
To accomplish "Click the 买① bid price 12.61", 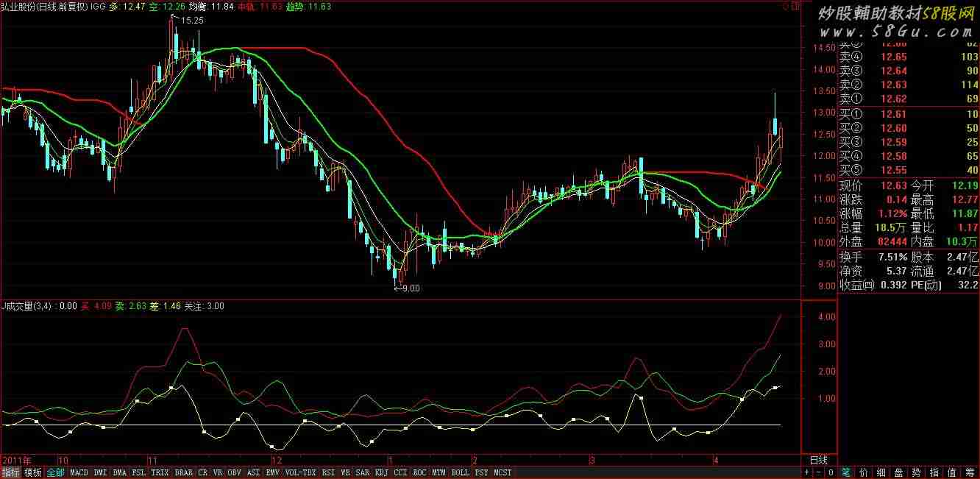I will tap(894, 114).
